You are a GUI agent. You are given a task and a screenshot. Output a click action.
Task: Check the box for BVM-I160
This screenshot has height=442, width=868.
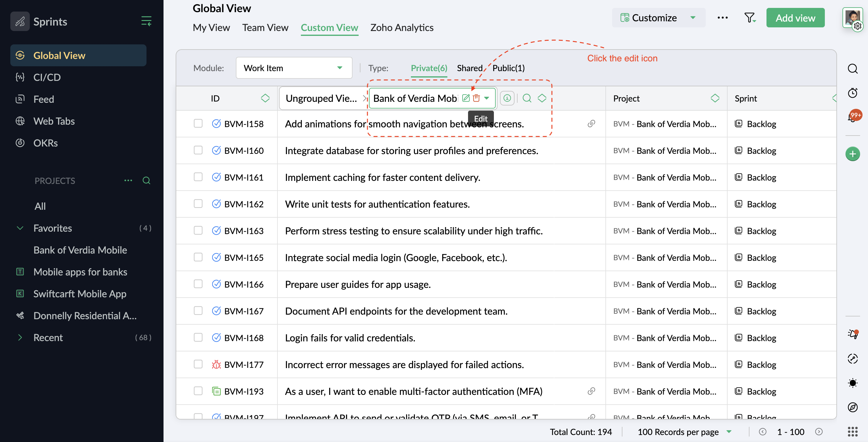click(198, 150)
